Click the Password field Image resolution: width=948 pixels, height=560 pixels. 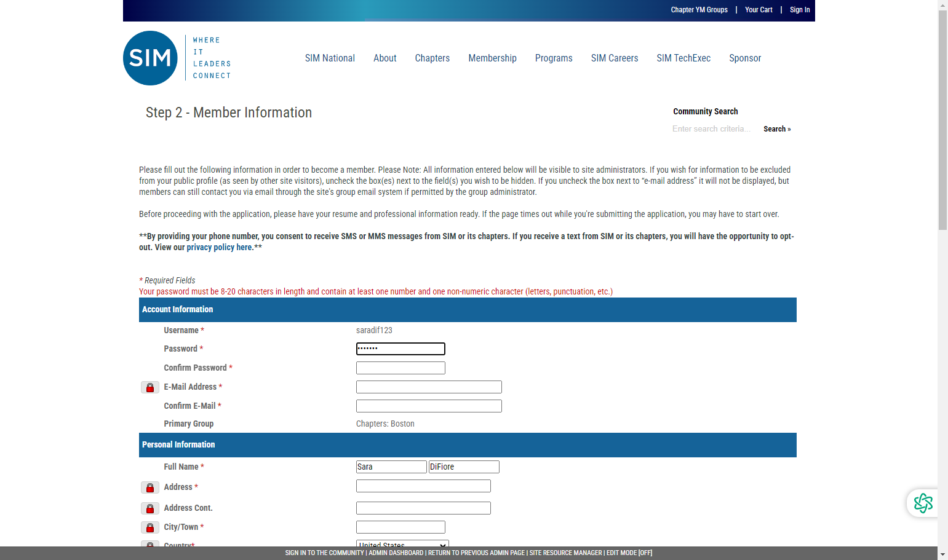point(400,349)
